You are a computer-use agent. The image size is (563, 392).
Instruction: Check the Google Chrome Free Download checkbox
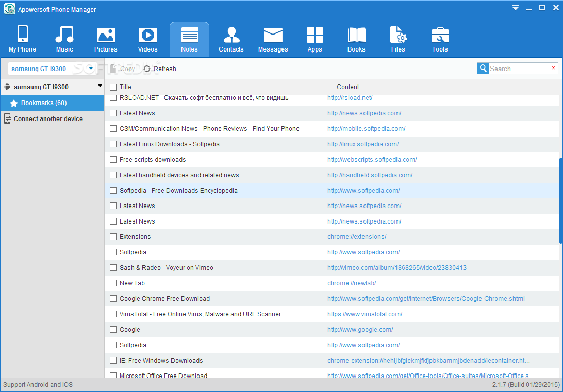coord(113,298)
